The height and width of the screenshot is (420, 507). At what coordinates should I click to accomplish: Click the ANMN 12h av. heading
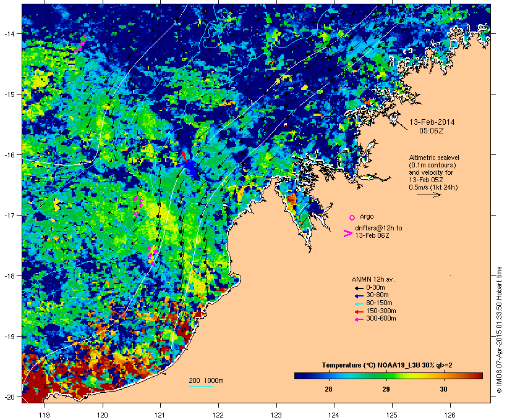pos(373,279)
